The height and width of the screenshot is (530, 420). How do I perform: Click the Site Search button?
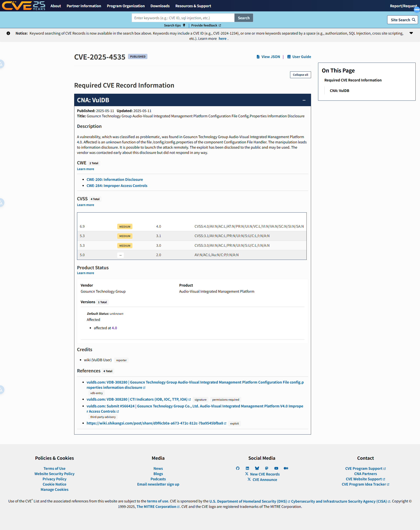pos(402,20)
